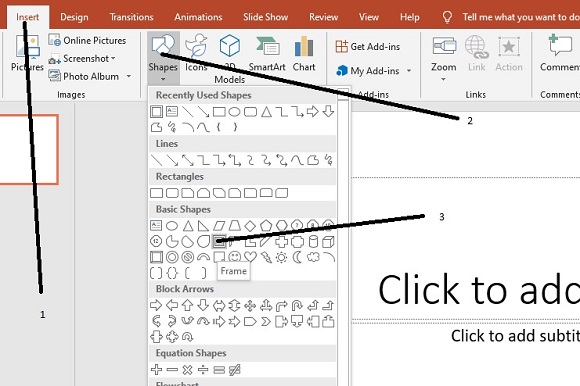
Task: Select the Chevron block arrow
Action: 266,321
